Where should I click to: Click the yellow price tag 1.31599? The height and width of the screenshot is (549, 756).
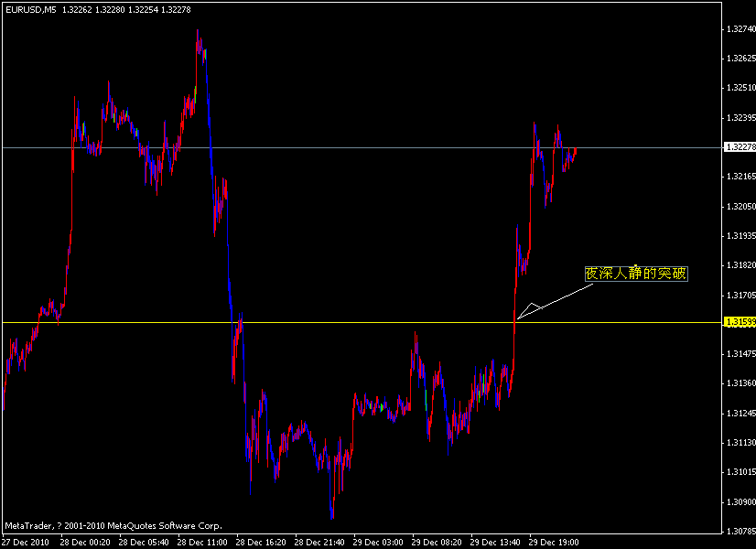pyautogui.click(x=740, y=322)
